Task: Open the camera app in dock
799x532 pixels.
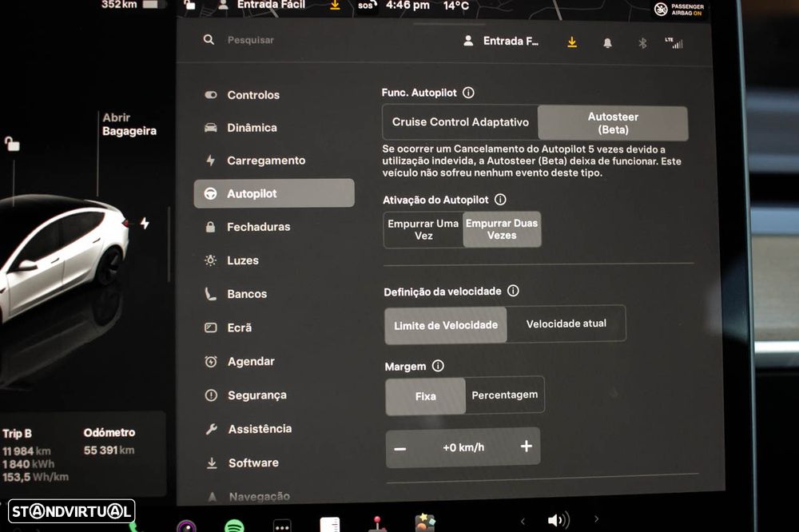Action: tap(186, 526)
